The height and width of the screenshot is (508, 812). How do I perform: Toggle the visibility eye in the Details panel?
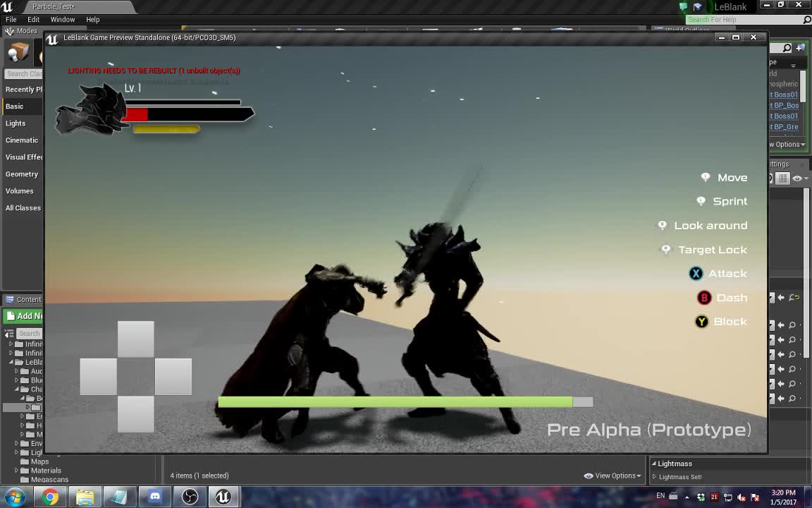[x=797, y=178]
